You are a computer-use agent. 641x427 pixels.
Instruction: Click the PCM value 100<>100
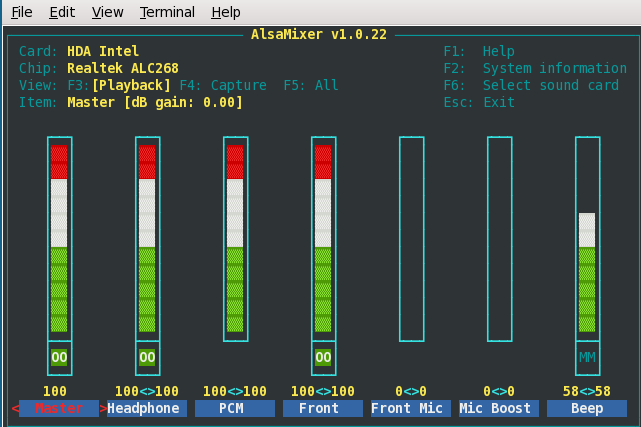[x=235, y=391]
